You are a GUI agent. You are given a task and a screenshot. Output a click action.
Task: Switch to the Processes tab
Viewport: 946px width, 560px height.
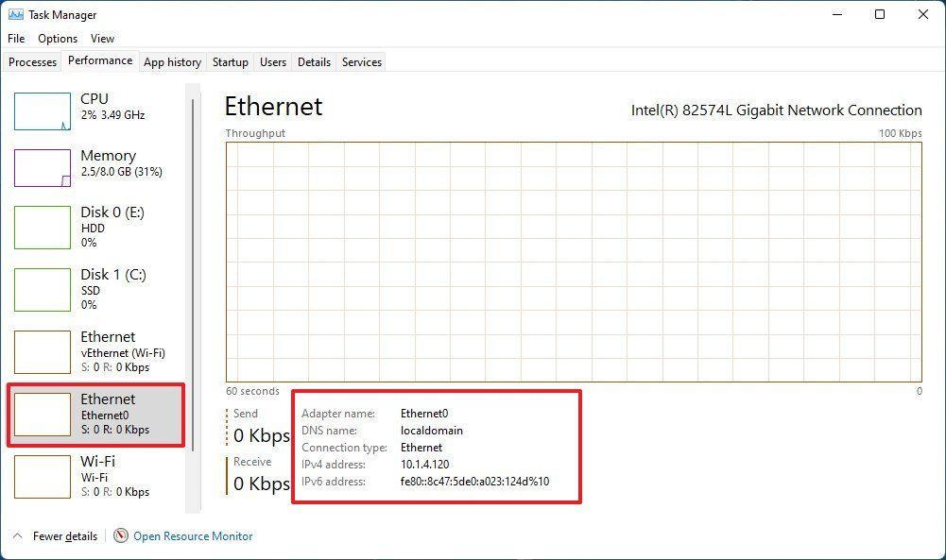click(x=32, y=61)
